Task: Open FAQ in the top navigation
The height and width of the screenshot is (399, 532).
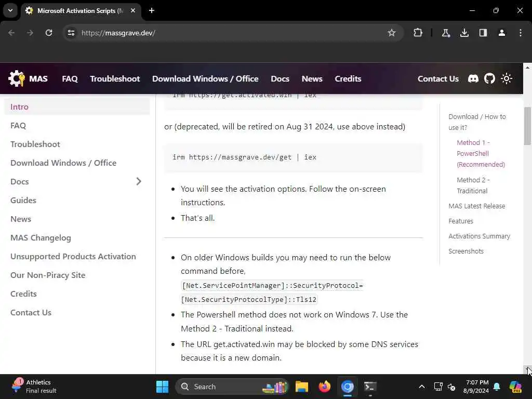Action: pos(70,79)
